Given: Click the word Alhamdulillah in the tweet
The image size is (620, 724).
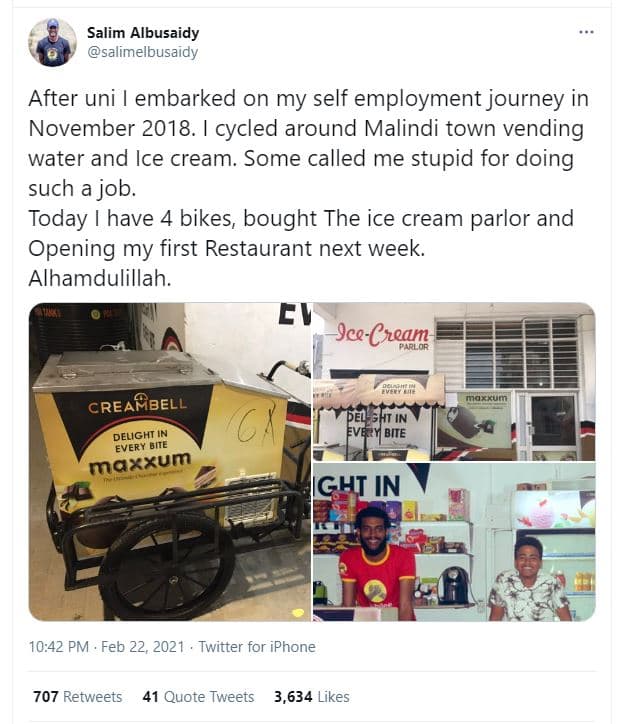Looking at the screenshot, I should point(100,279).
